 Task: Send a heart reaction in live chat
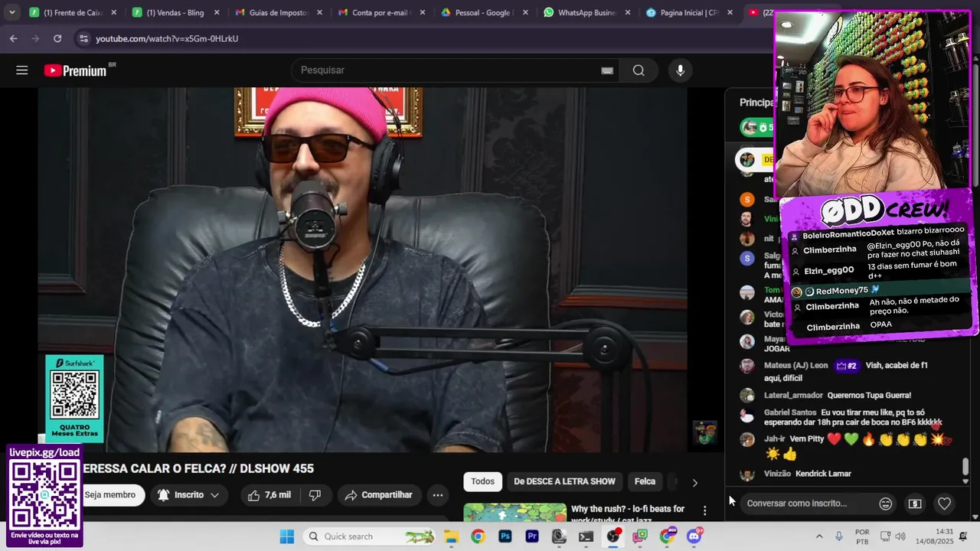944,504
